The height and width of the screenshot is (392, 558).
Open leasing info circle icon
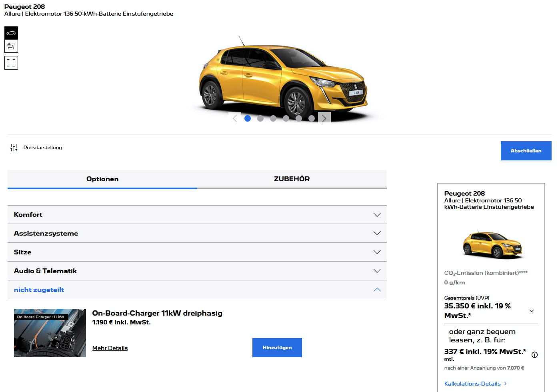[534, 355]
